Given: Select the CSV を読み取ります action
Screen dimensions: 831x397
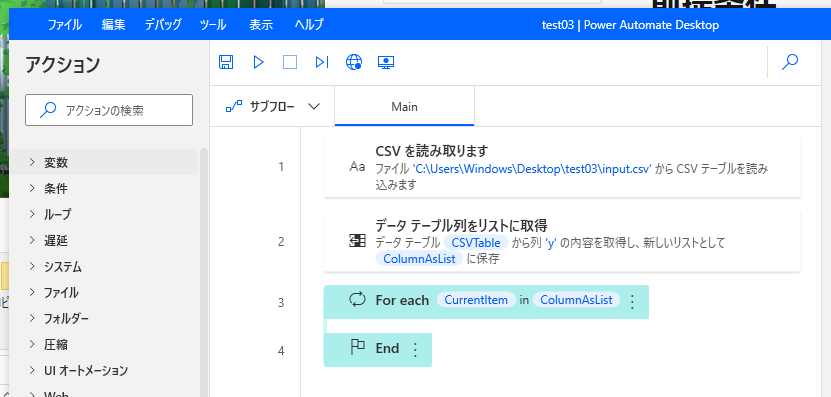Looking at the screenshot, I should click(x=562, y=167).
